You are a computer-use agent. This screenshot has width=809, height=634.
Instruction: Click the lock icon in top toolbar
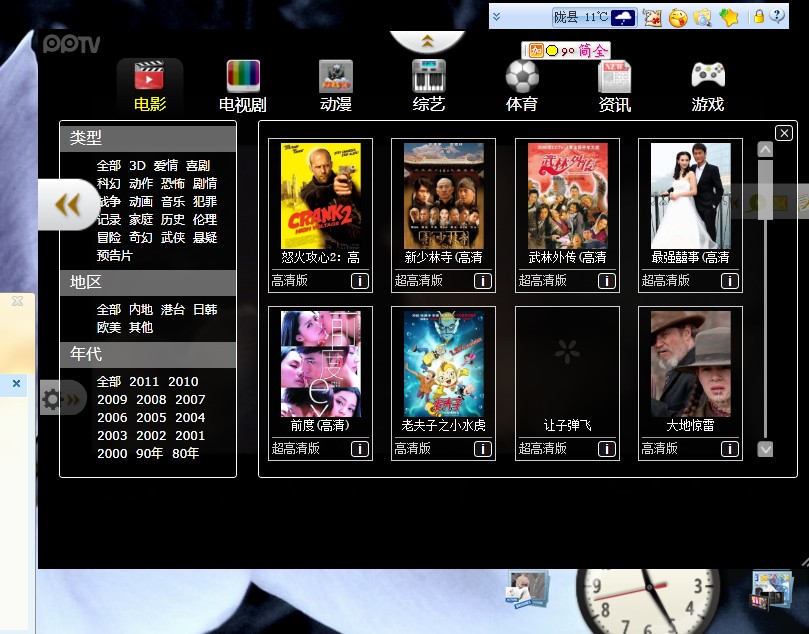(x=758, y=17)
